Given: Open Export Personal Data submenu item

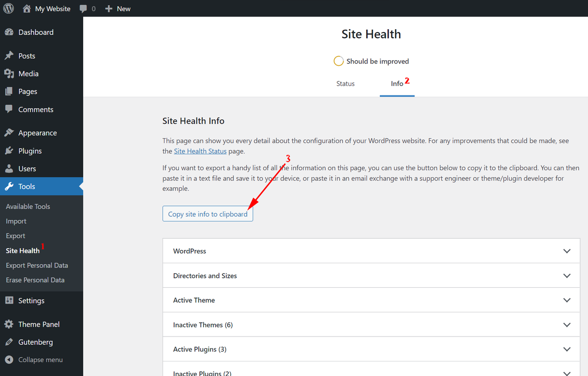Looking at the screenshot, I should [37, 265].
